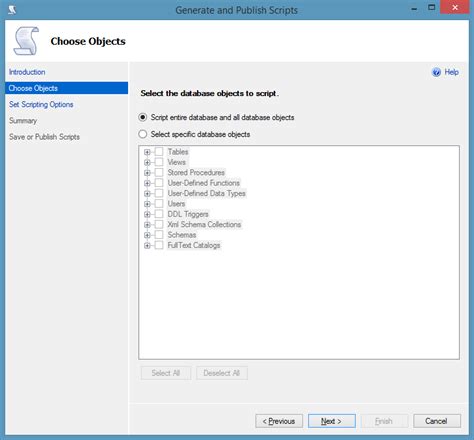Select the Users tree item label
Image resolution: width=474 pixels, height=440 pixels.
click(176, 204)
